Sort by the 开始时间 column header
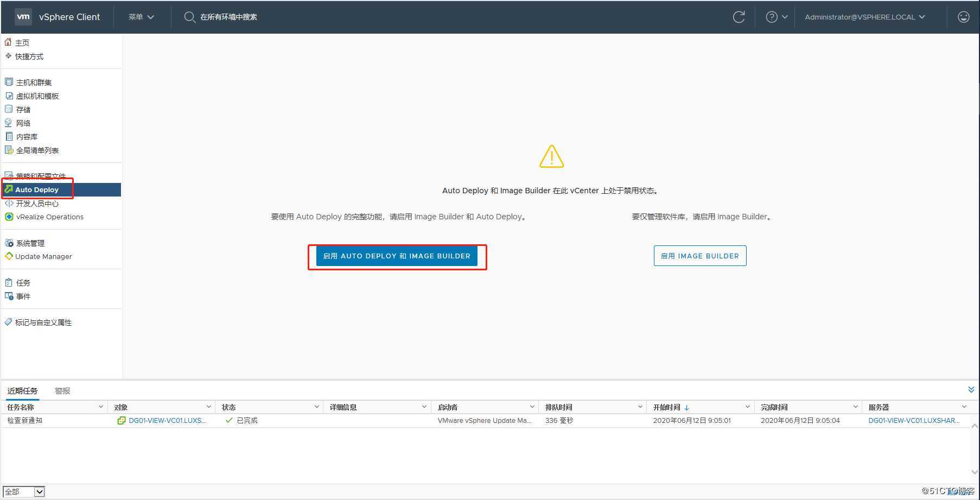980x500 pixels. [667, 407]
